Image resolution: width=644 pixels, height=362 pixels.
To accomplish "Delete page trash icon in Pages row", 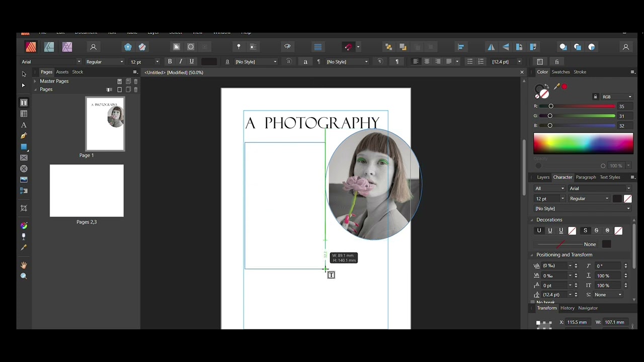I will click(x=136, y=89).
